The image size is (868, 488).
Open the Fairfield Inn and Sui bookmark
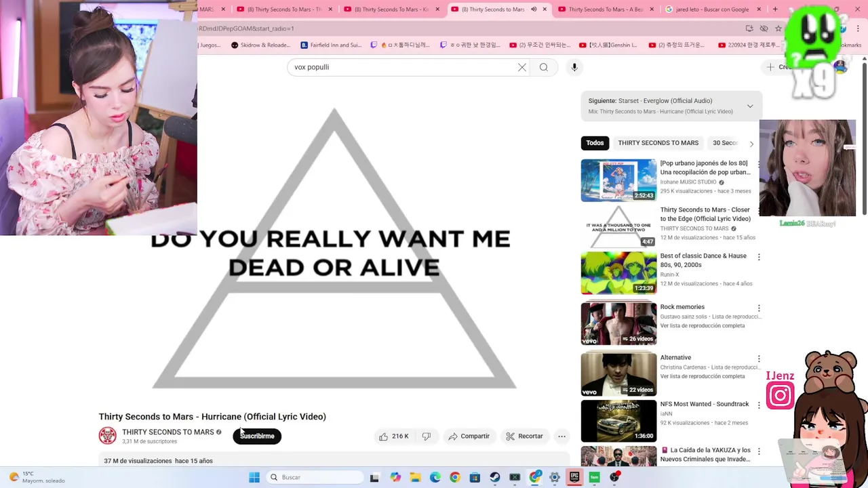coord(331,45)
